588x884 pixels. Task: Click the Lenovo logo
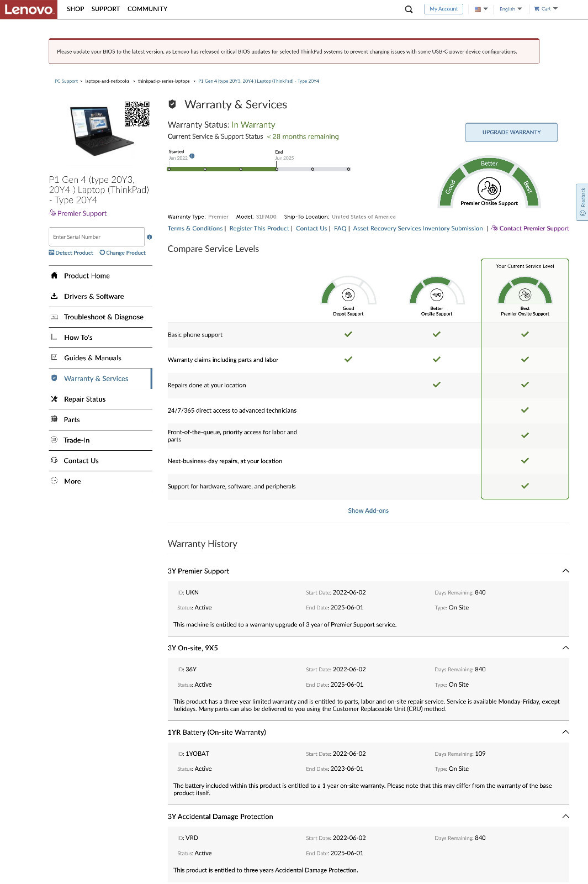(x=29, y=9)
